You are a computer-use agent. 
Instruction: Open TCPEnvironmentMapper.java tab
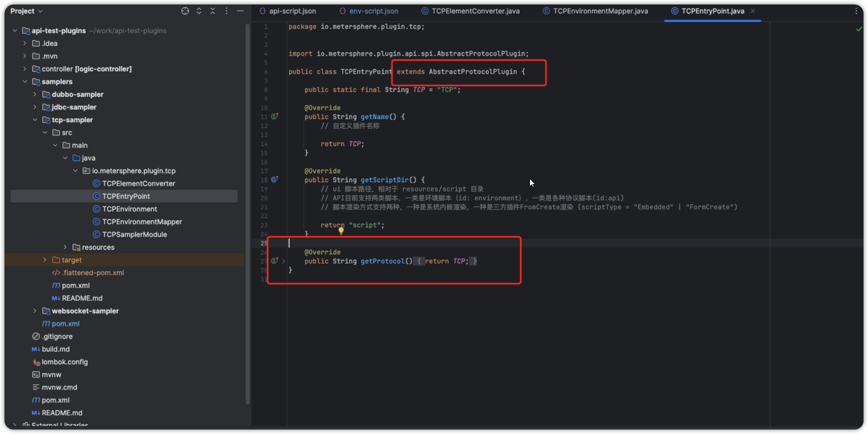coord(595,11)
